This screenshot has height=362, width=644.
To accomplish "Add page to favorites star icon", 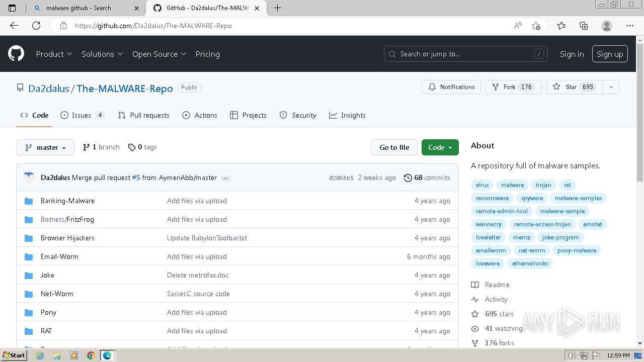I will click(x=536, y=26).
